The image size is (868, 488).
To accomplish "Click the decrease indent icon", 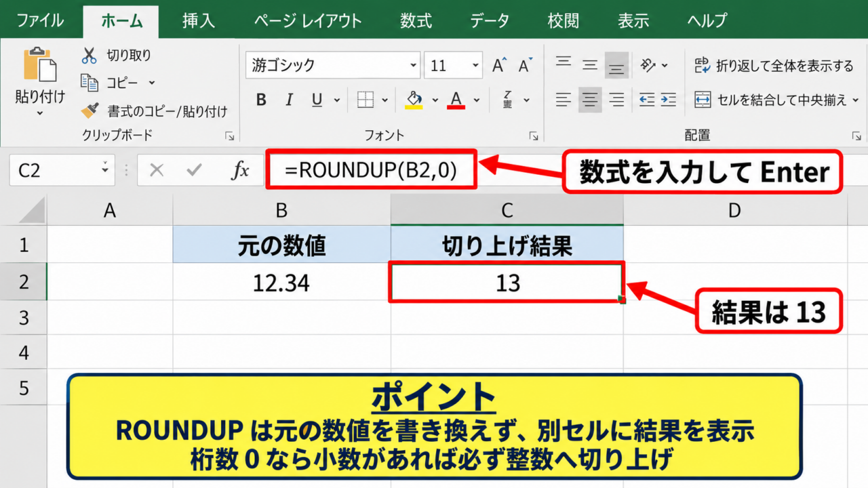I will tap(647, 100).
